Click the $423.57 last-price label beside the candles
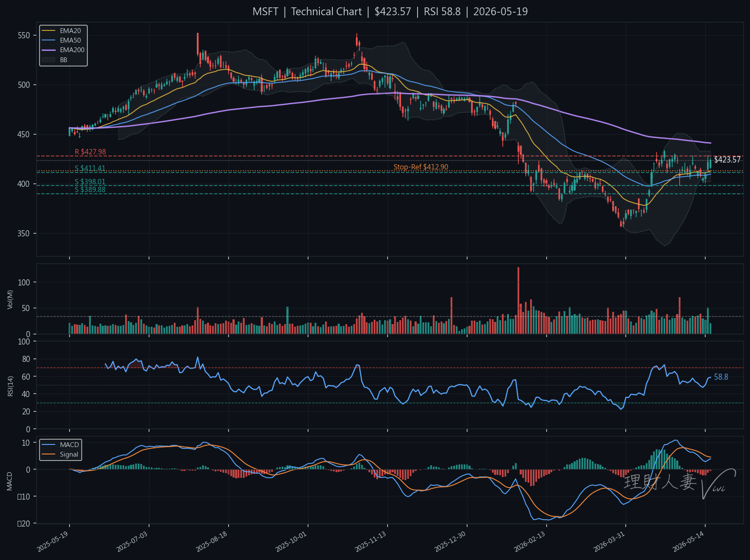Image resolution: width=750 pixels, height=560 pixels. (727, 160)
